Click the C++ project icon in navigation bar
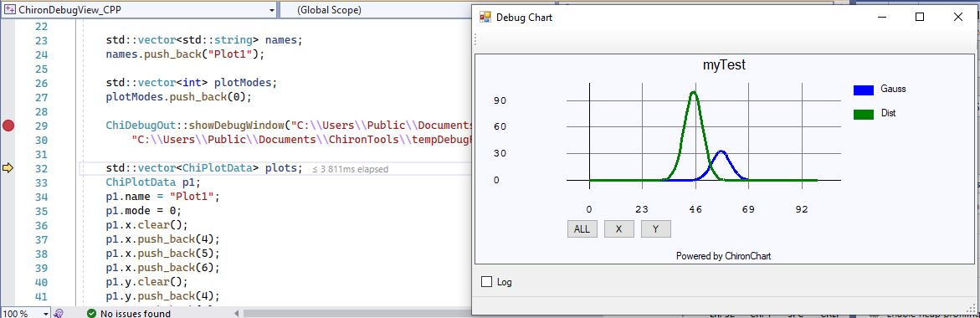980x318 pixels. click(x=10, y=10)
